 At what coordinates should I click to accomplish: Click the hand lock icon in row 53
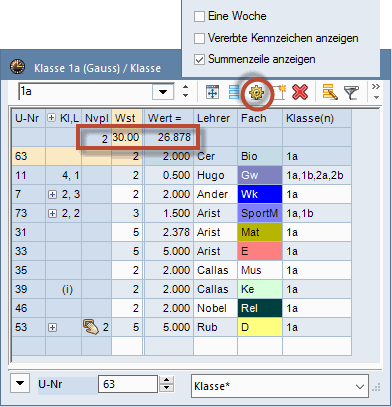pyautogui.click(x=91, y=327)
